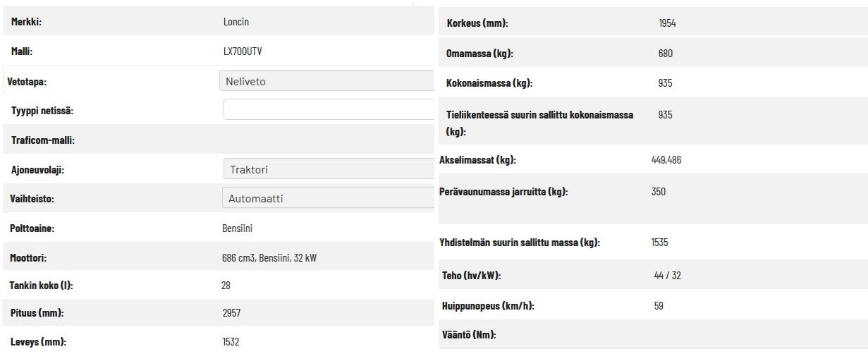868x361 pixels.
Task: Open the Vetotapa dropdown showing Neliveto
Action: tap(326, 81)
